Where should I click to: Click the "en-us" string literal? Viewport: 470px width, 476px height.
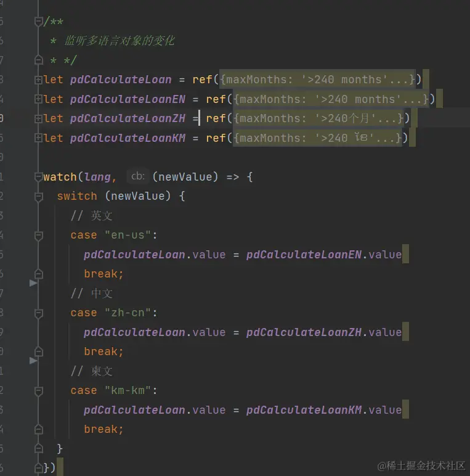tap(128, 235)
